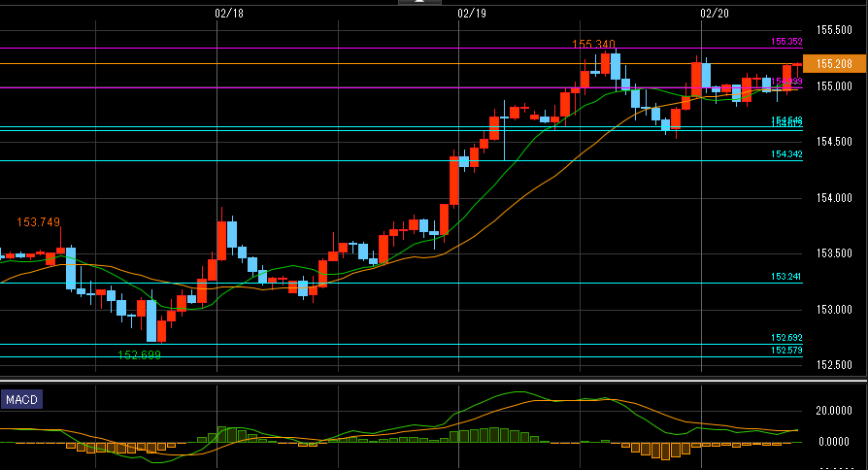Click the 155.500 price axis label

point(834,30)
